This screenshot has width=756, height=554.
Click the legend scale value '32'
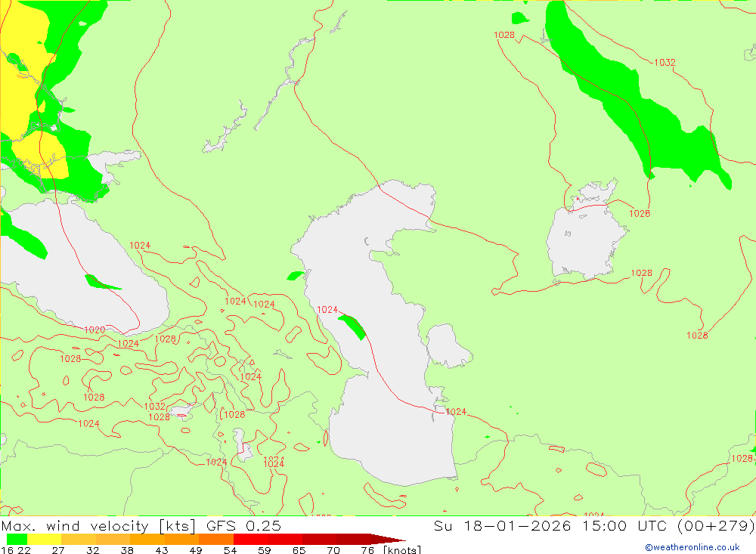coord(92,550)
